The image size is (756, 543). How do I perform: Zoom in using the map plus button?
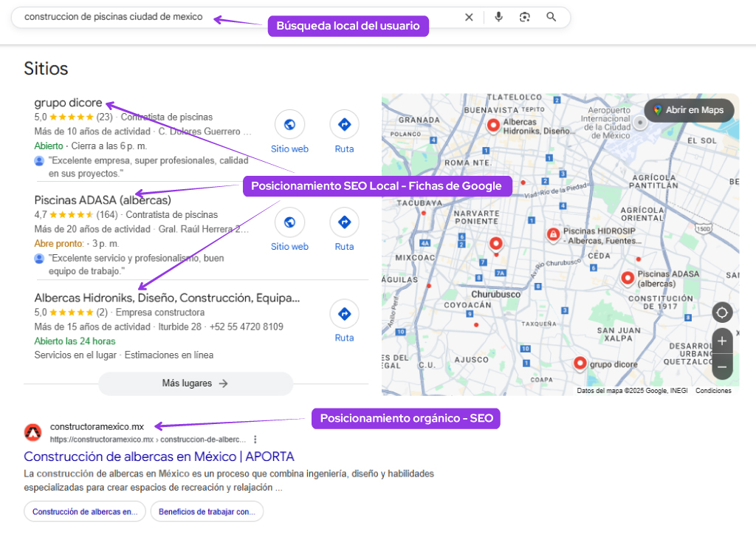pyautogui.click(x=721, y=341)
